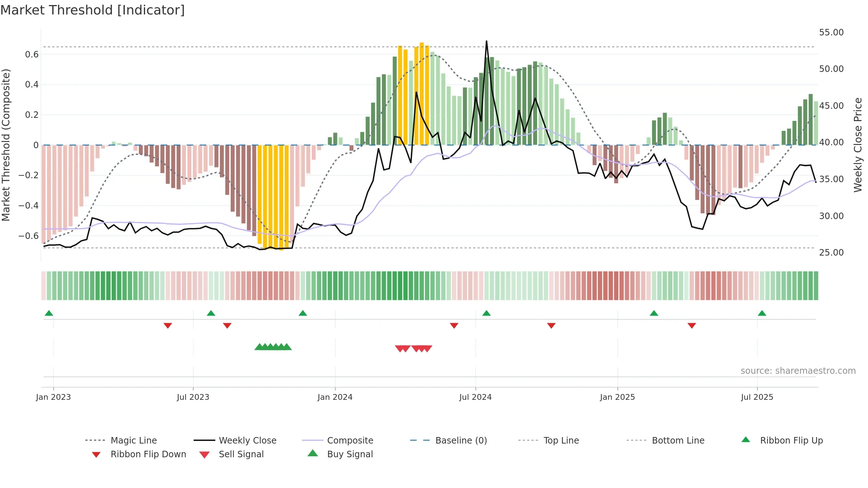Image resolution: width=868 pixels, height=488 pixels.
Task: Click the Ribbon Flip Up marker in Jul 2024
Action: click(x=486, y=313)
